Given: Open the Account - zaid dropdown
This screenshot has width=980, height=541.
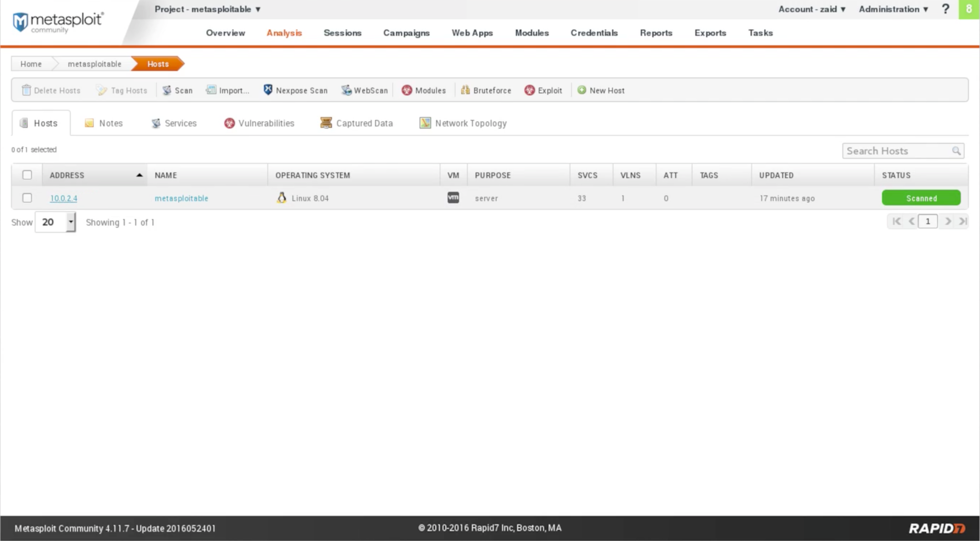Looking at the screenshot, I should pos(812,9).
